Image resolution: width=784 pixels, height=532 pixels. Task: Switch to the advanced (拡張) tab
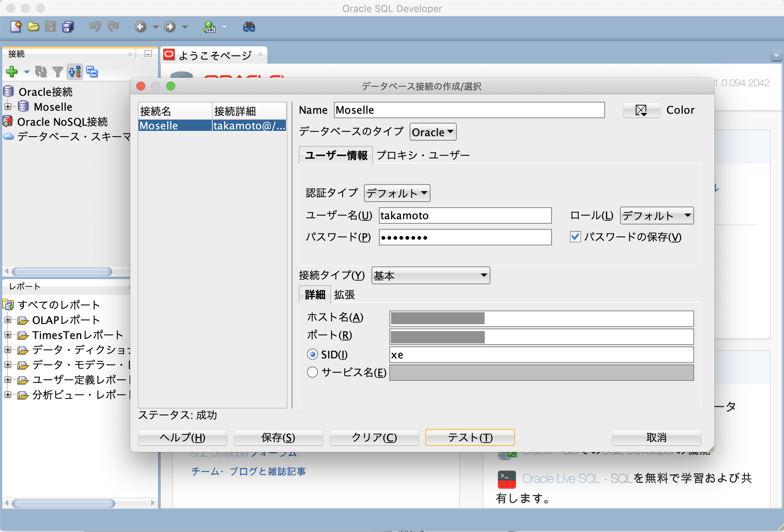(x=344, y=295)
